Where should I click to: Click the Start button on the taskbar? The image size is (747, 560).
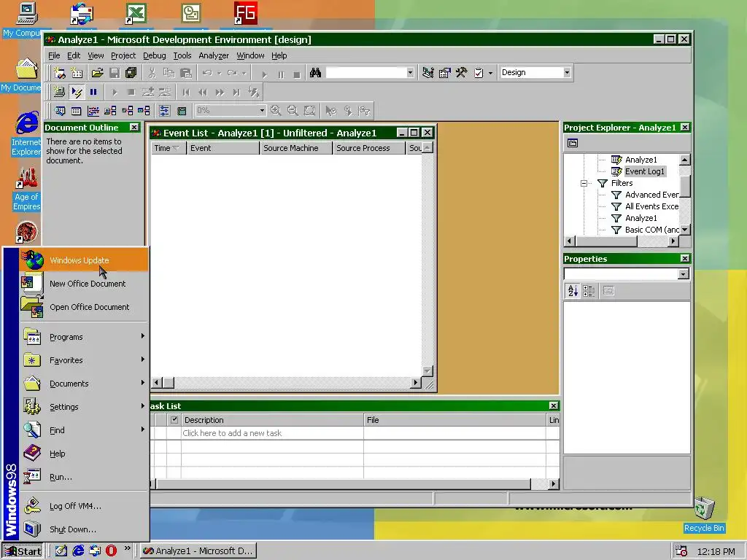23,551
